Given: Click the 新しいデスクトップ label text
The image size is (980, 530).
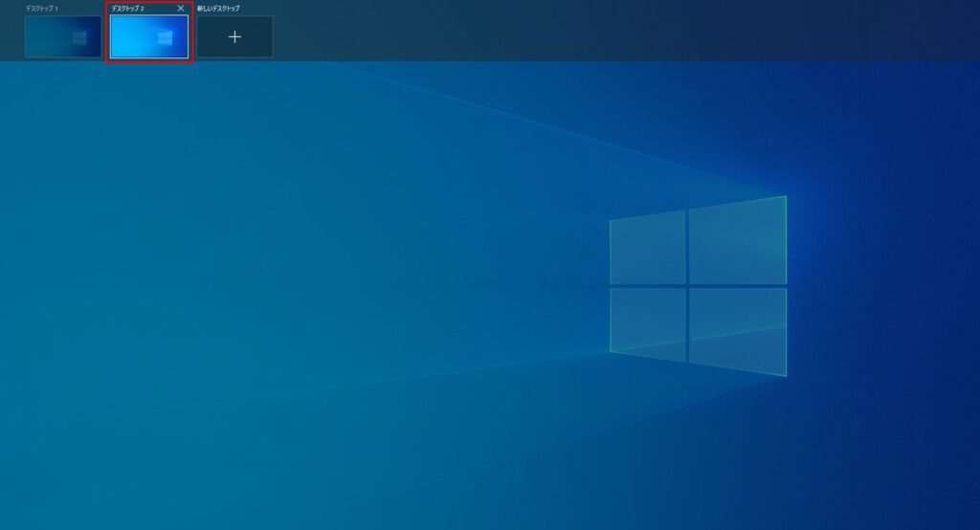Looking at the screenshot, I should (x=219, y=9).
